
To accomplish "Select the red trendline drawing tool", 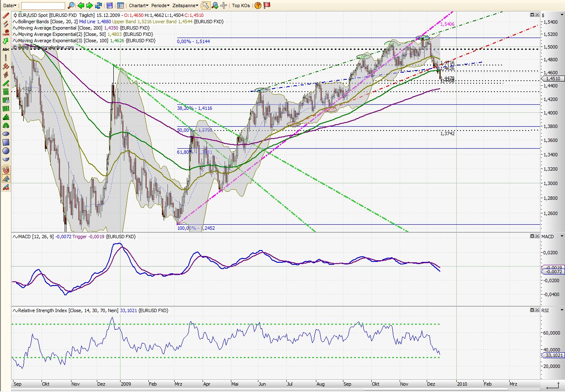I will [x=6, y=14].
